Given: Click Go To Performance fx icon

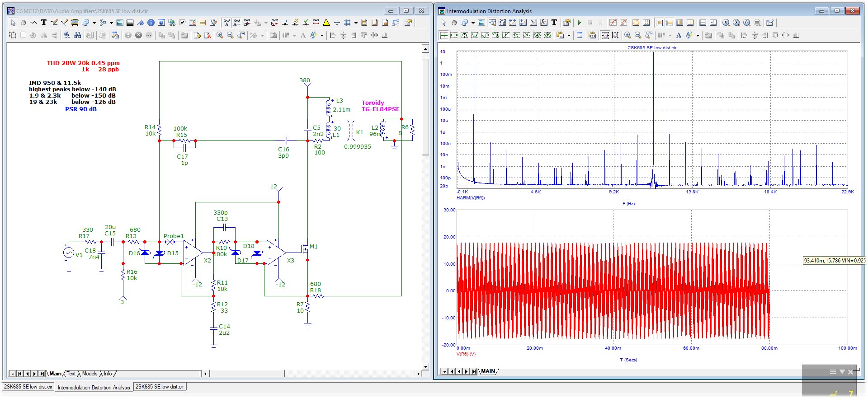Looking at the screenshot, I should pyautogui.click(x=746, y=23).
